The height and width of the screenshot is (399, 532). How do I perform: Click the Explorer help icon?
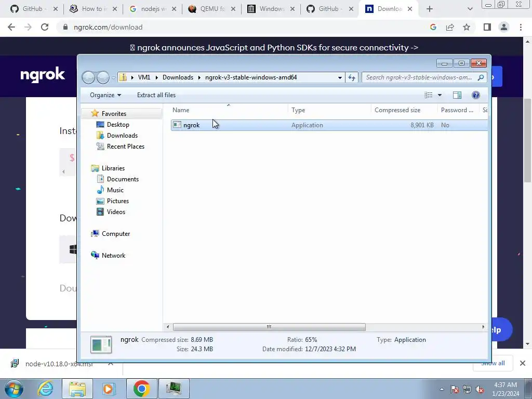[476, 95]
